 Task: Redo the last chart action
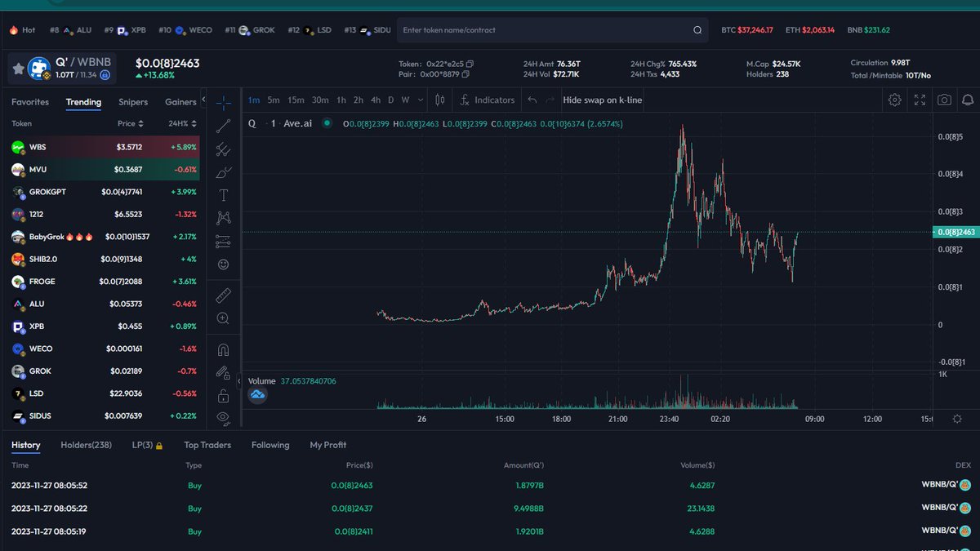click(550, 100)
